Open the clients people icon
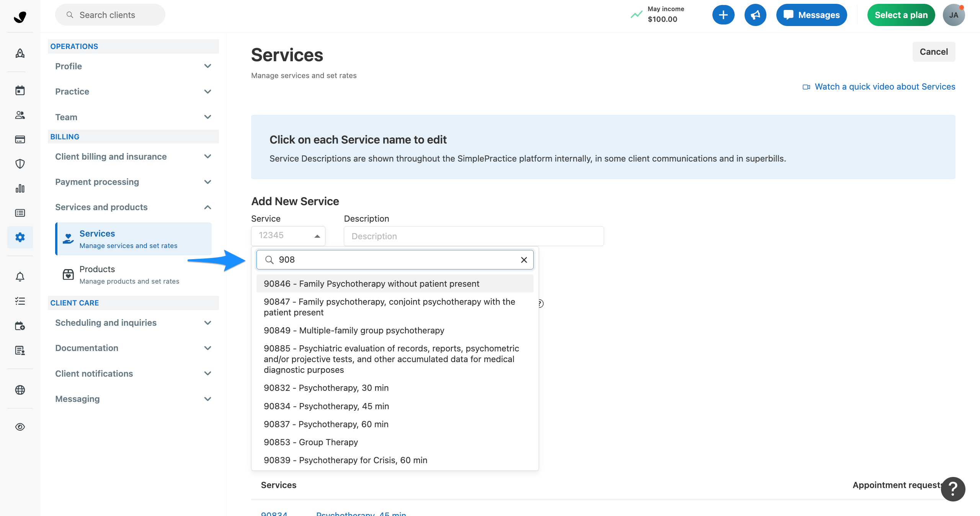 [x=20, y=115]
